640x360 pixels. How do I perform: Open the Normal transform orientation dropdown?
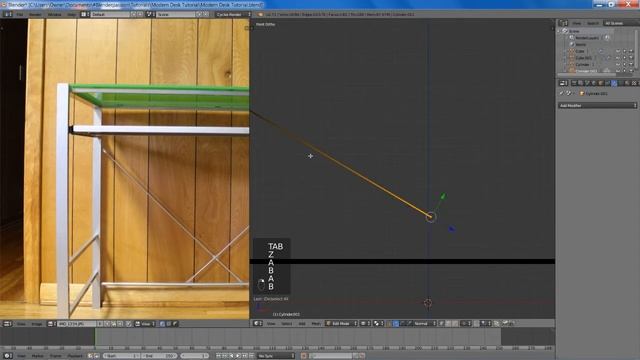coord(425,323)
